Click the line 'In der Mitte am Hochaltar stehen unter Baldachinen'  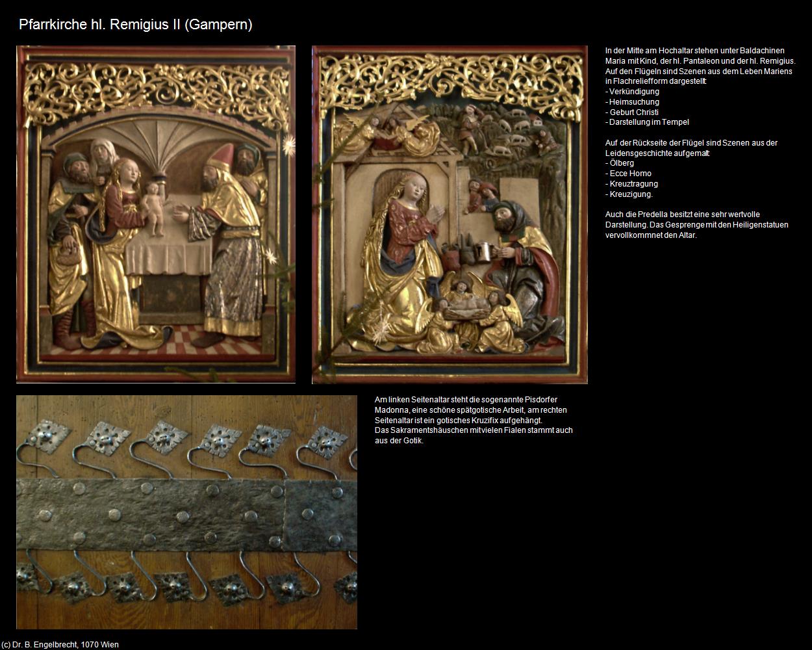(695, 51)
